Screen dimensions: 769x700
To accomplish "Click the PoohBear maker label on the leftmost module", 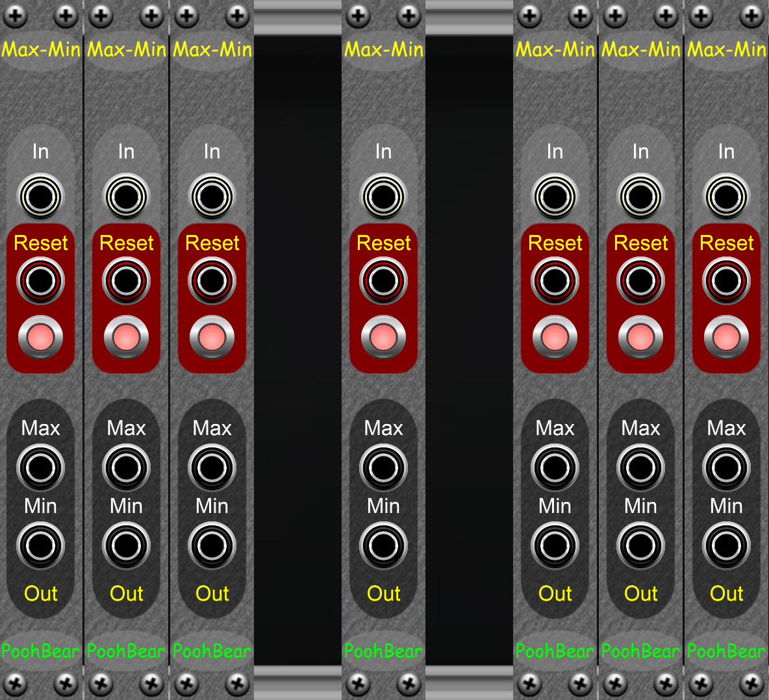I will click(40, 651).
